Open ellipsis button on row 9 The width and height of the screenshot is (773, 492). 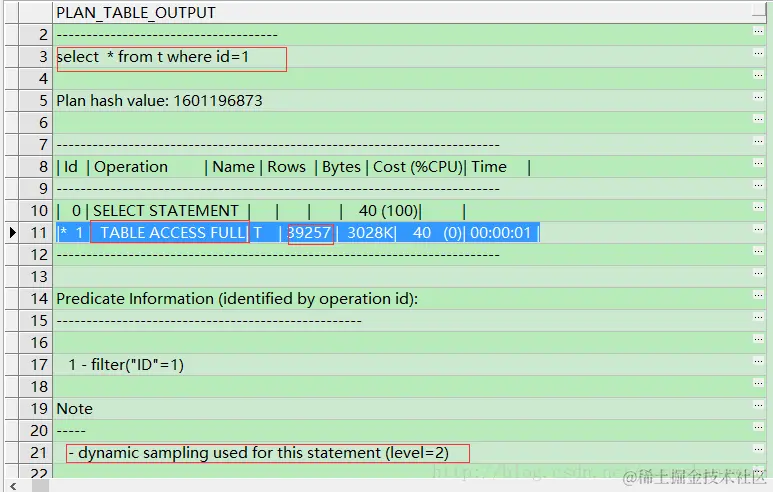tap(758, 185)
